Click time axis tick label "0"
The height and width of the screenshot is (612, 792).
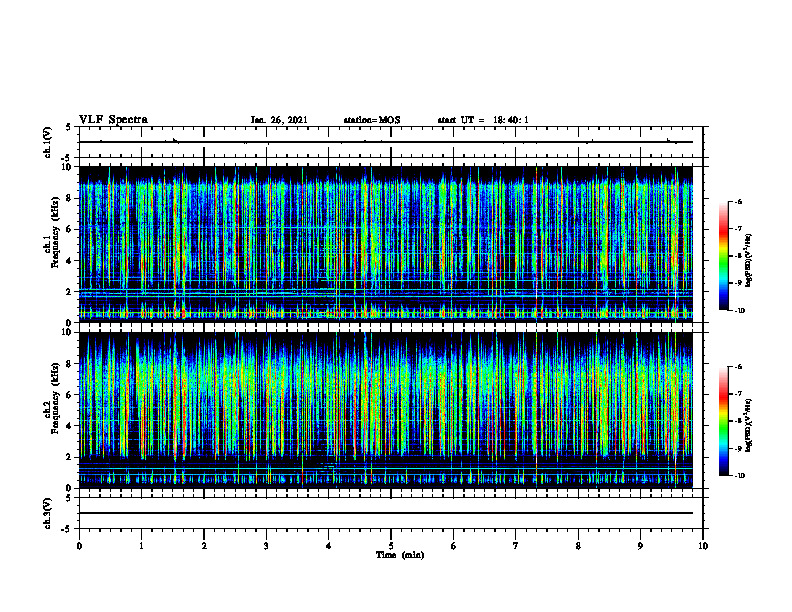coord(79,546)
